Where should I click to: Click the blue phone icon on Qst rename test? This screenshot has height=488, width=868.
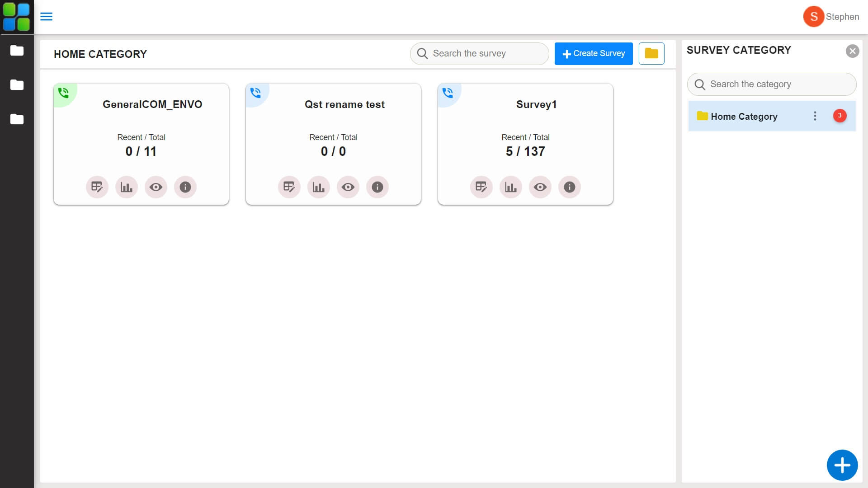[x=256, y=93]
